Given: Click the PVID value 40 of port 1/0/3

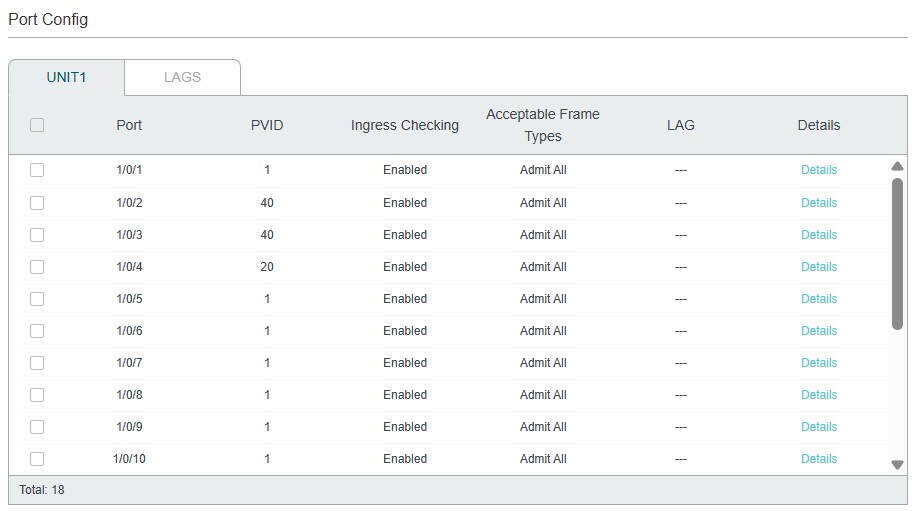Looking at the screenshot, I should (267, 235).
